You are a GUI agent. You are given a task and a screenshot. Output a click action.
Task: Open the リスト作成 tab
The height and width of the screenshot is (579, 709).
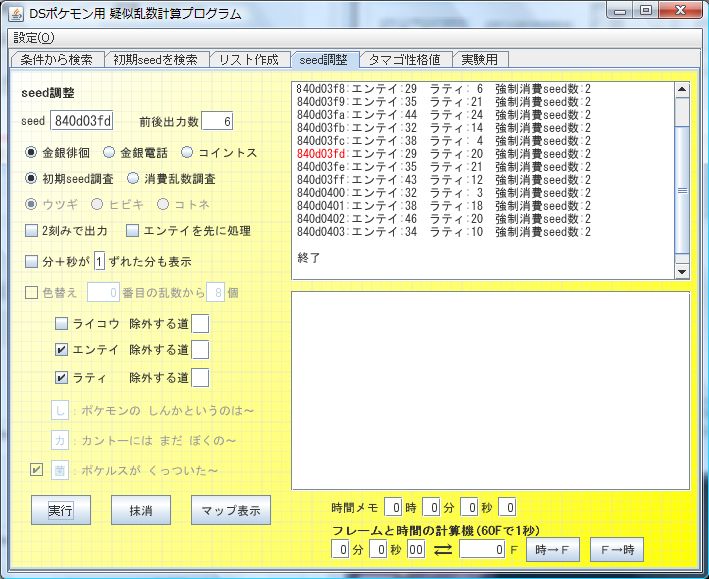249,60
